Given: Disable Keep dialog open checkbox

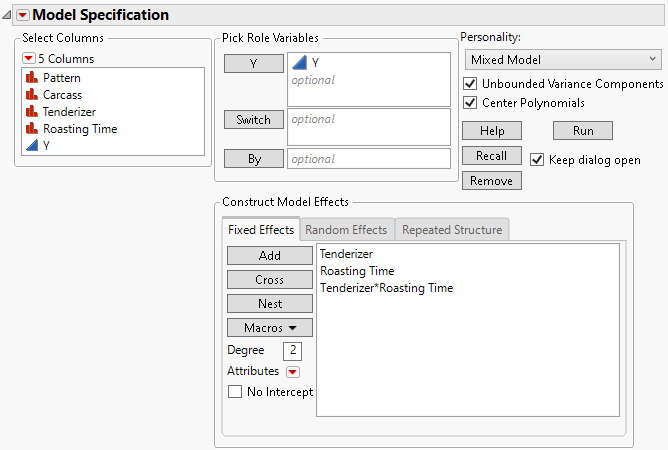Looking at the screenshot, I should click(x=538, y=160).
